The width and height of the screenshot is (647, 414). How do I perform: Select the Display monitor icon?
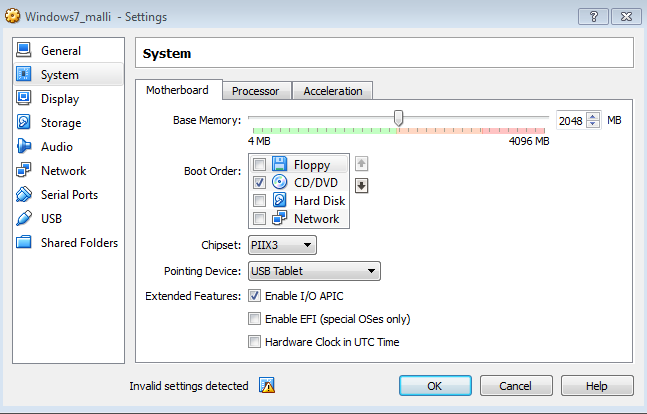pyautogui.click(x=24, y=99)
